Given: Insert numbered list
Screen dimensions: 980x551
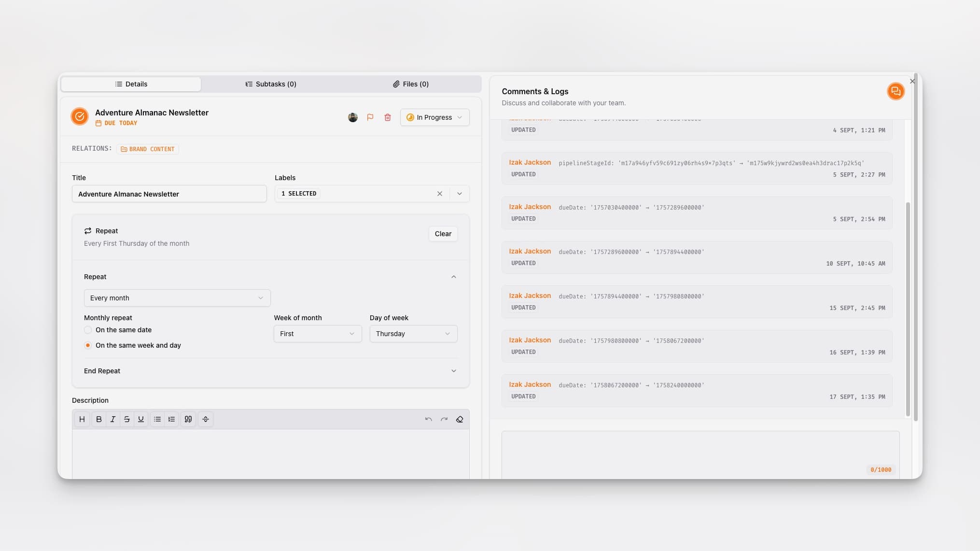Looking at the screenshot, I should pyautogui.click(x=171, y=419).
